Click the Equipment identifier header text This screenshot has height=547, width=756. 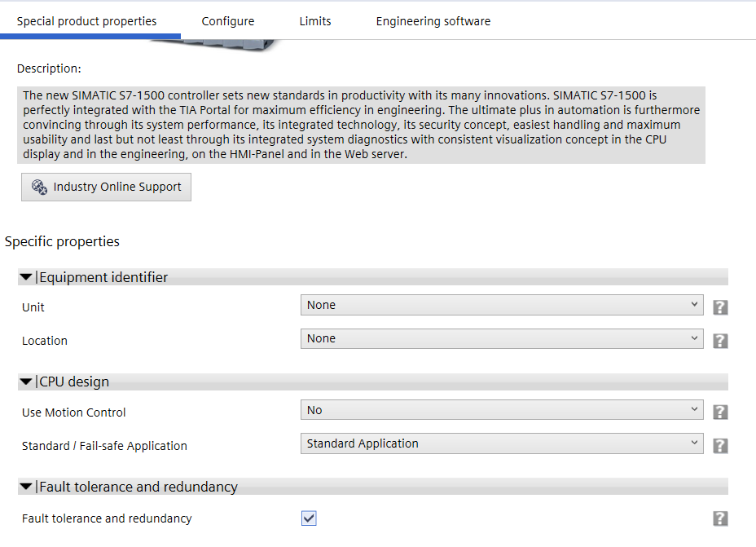(103, 277)
